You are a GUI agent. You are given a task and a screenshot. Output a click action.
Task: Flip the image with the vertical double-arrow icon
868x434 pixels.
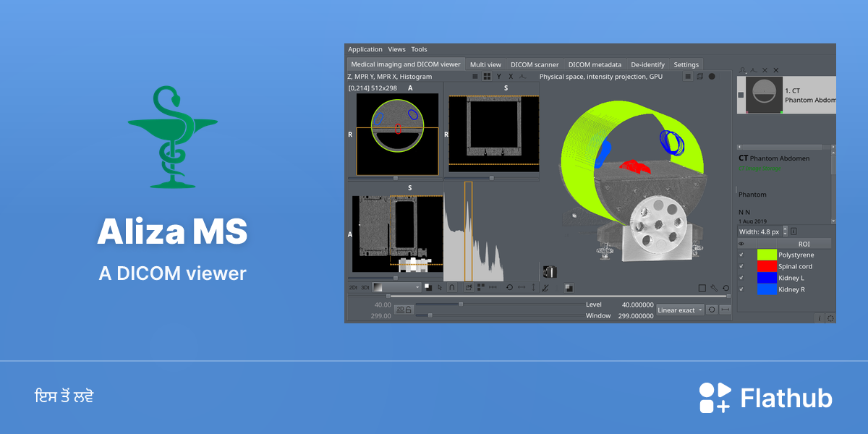[x=533, y=287]
